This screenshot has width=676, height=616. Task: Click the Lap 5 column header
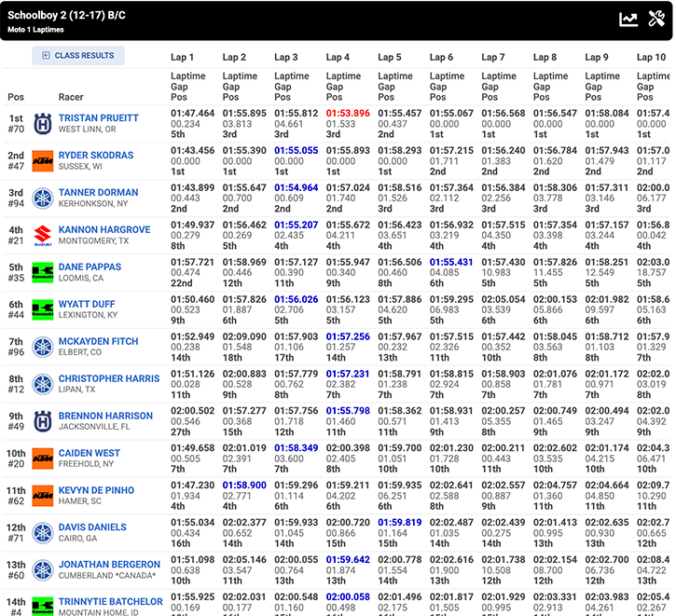390,57
